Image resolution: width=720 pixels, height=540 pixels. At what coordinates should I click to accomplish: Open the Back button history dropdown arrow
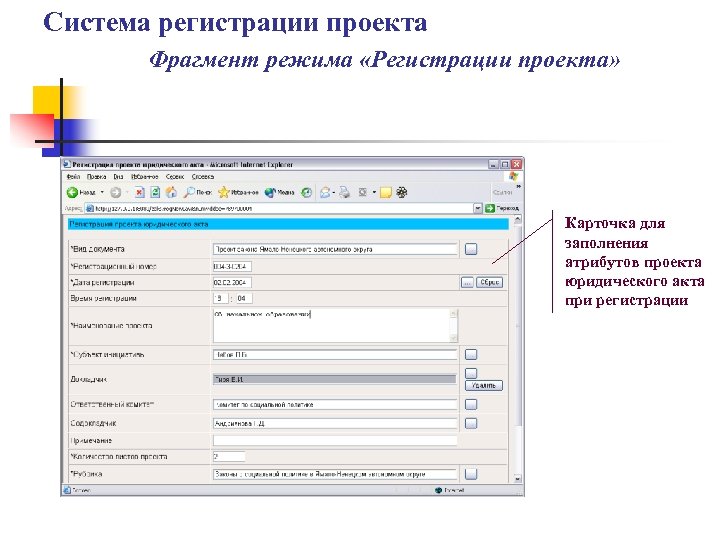click(x=102, y=192)
